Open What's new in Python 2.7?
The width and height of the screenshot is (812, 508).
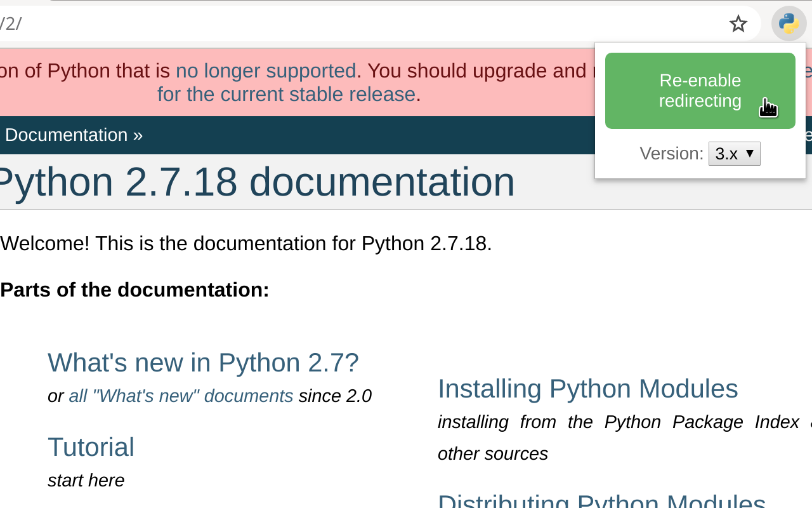tap(203, 363)
